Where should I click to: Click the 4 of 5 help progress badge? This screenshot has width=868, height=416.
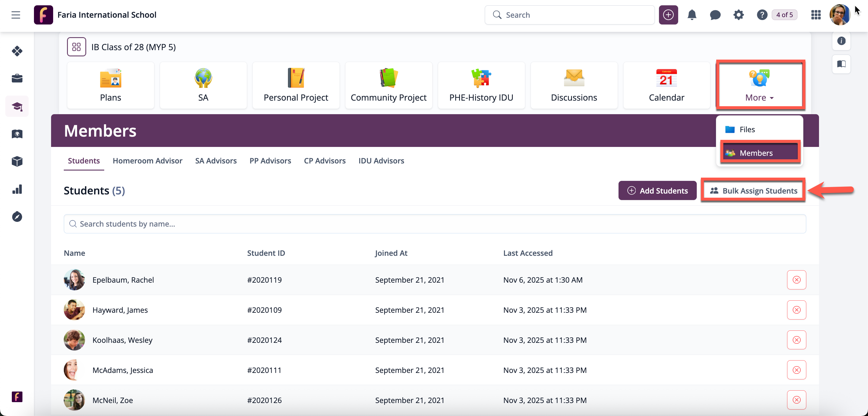pyautogui.click(x=784, y=15)
